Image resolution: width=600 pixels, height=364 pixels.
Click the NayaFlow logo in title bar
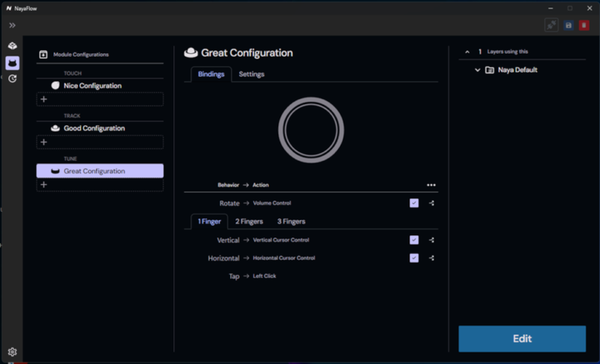point(9,8)
